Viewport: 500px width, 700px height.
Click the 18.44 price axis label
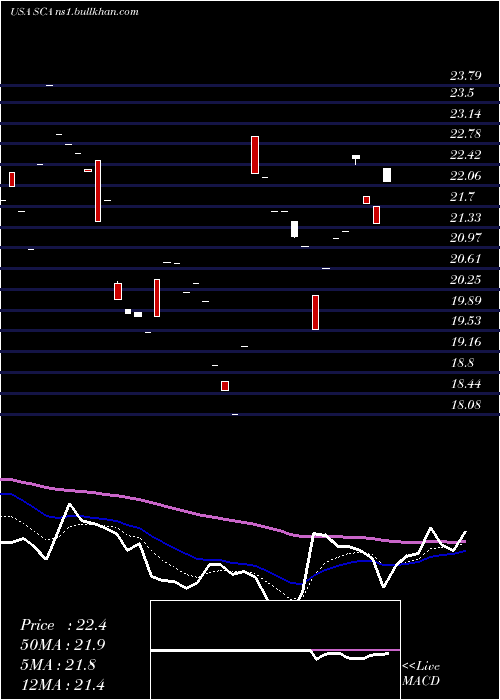point(466,383)
